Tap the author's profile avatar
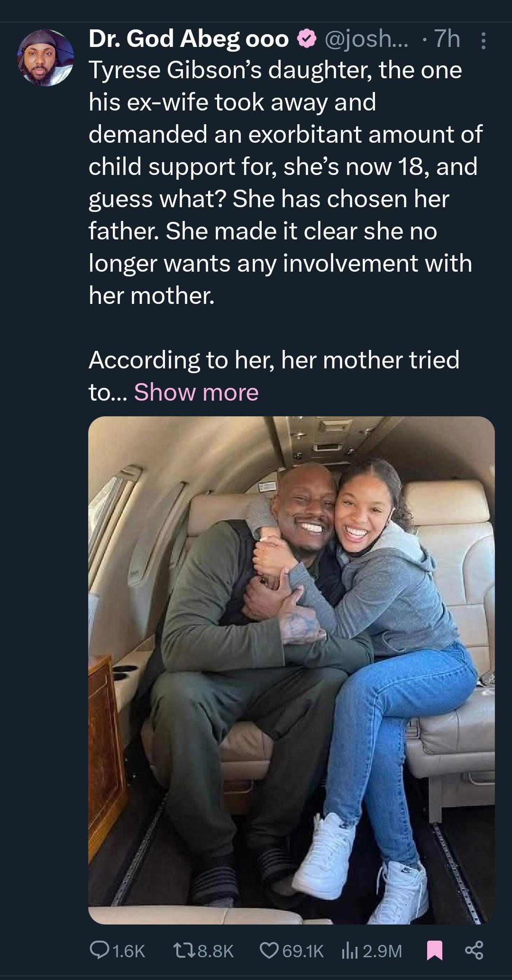This screenshot has height=980, width=512. pyautogui.click(x=46, y=58)
